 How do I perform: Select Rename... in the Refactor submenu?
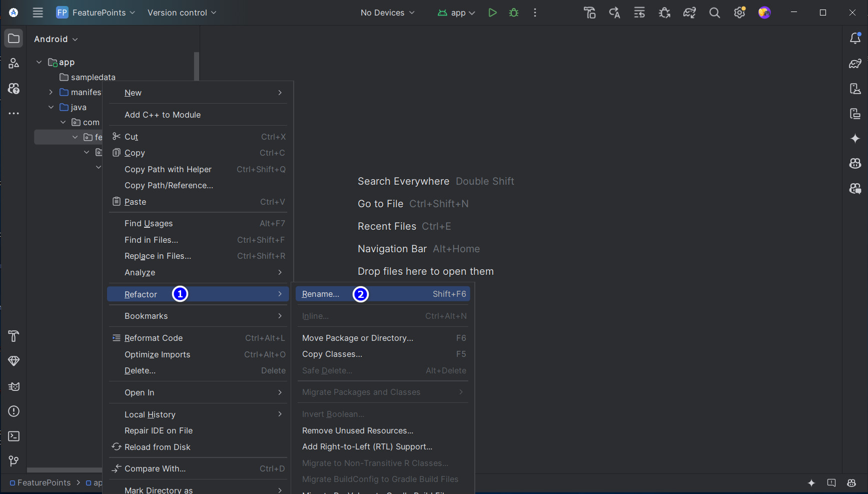point(321,294)
